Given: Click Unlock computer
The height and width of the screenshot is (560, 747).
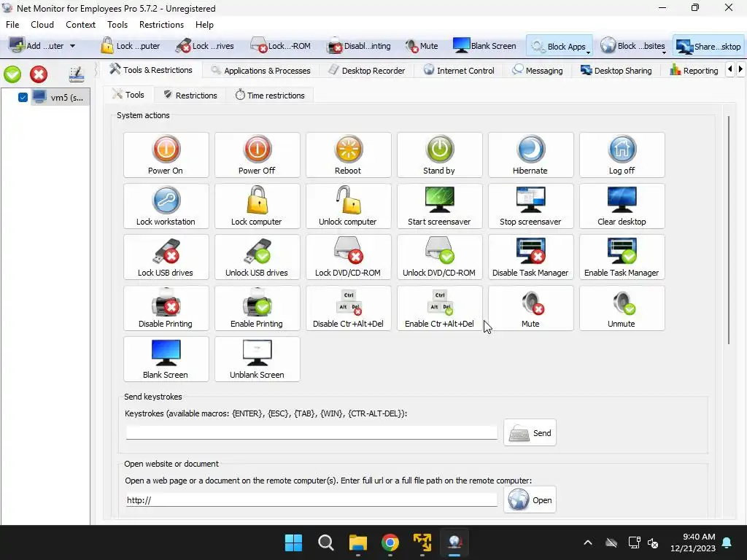Looking at the screenshot, I should (348, 206).
